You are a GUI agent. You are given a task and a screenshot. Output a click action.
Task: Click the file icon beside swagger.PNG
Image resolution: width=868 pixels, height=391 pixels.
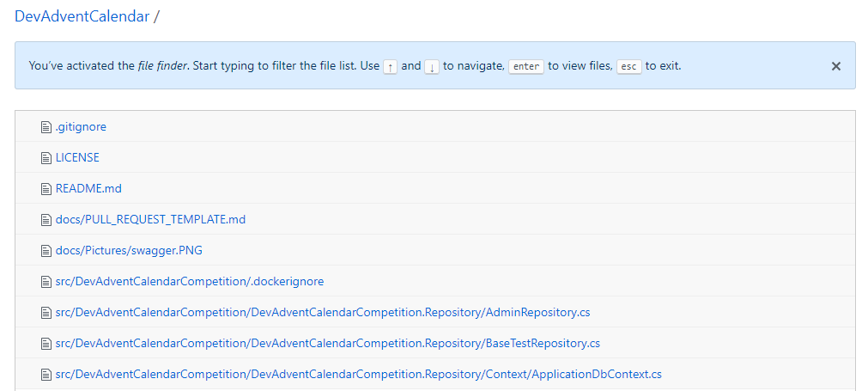(46, 251)
